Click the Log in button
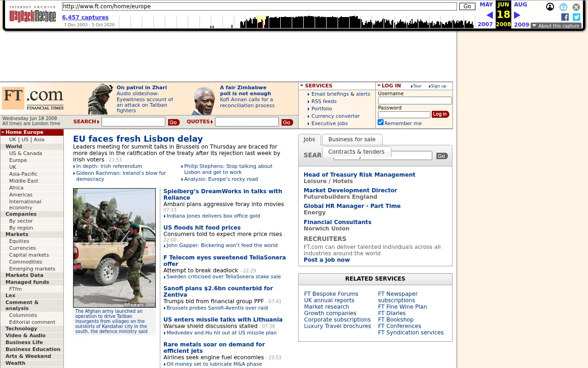Image resolution: width=588 pixels, height=368 pixels. [440, 114]
